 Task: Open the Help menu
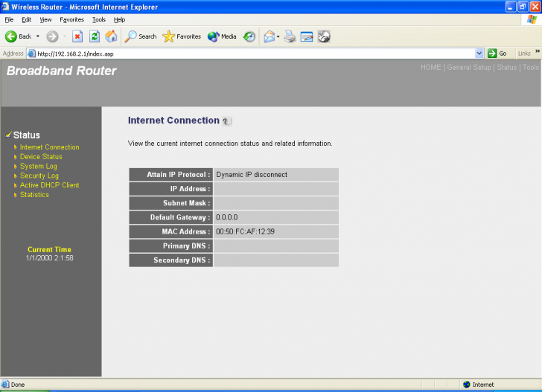click(x=119, y=19)
